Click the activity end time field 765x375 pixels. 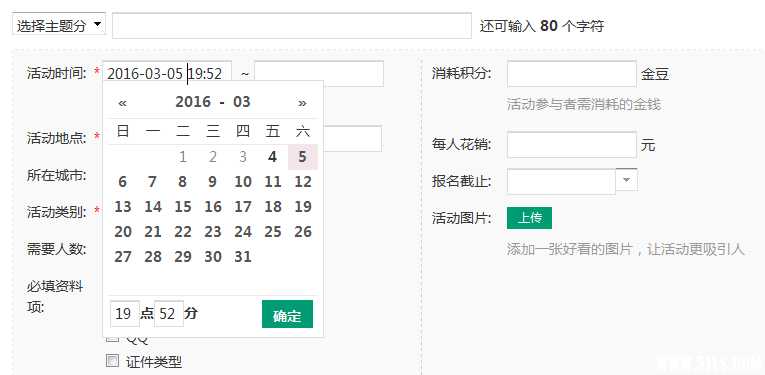[319, 74]
